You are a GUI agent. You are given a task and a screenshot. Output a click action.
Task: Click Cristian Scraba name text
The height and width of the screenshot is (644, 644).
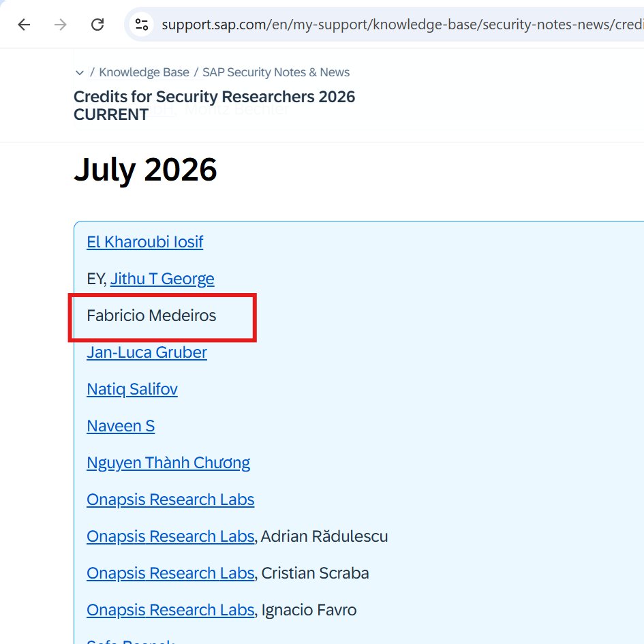(x=315, y=573)
